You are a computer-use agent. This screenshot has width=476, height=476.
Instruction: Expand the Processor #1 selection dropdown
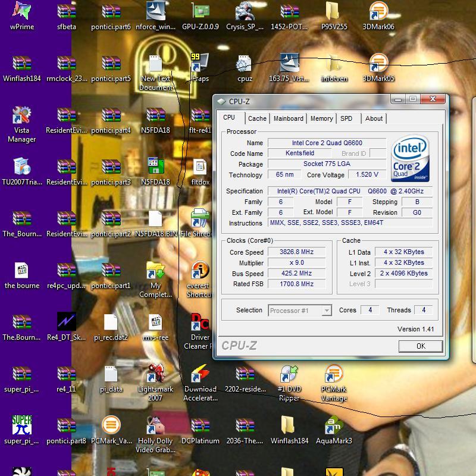[327, 310]
